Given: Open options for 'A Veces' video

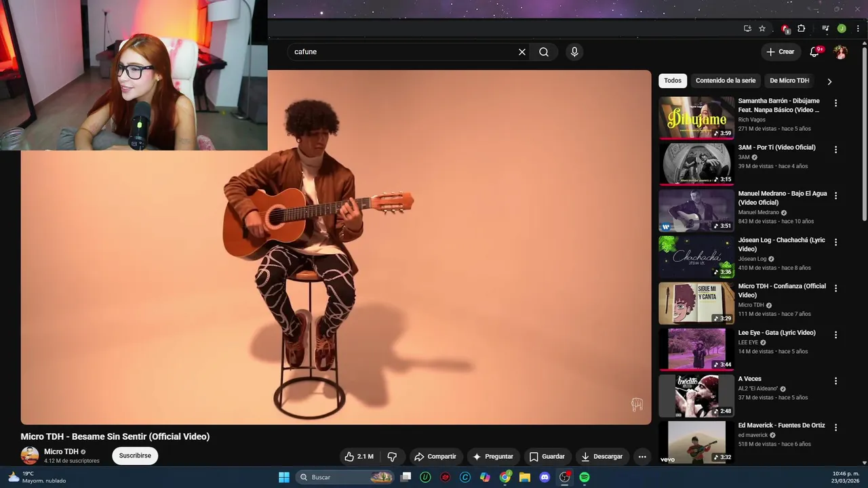Looking at the screenshot, I should point(835,381).
